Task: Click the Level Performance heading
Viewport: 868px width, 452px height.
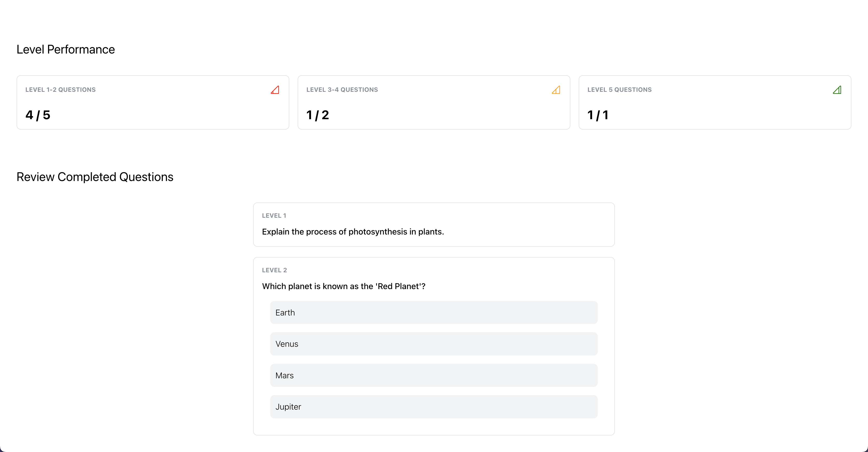Action: click(66, 50)
